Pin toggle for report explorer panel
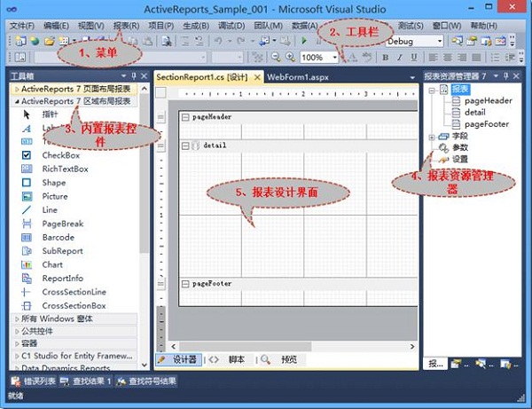532x409 pixels. pyautogui.click(x=506, y=75)
